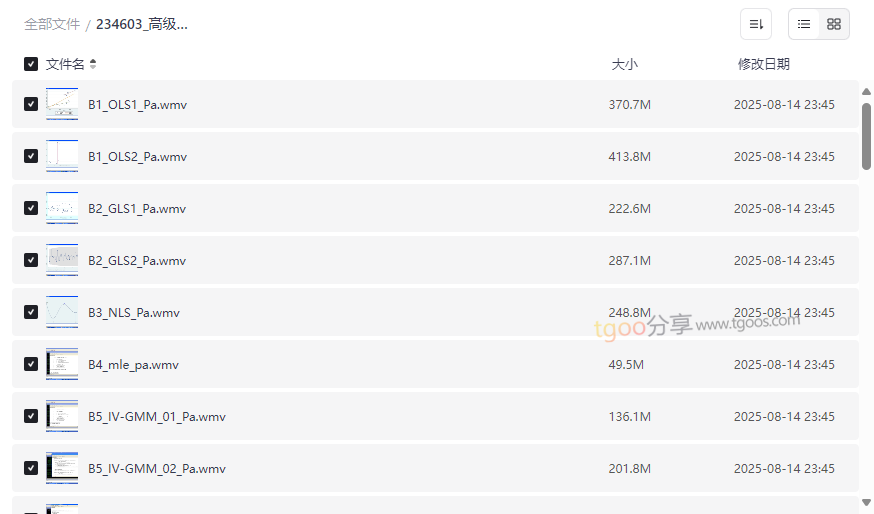Open the B1_OLS1_Pa.wmv file name

pos(137,104)
